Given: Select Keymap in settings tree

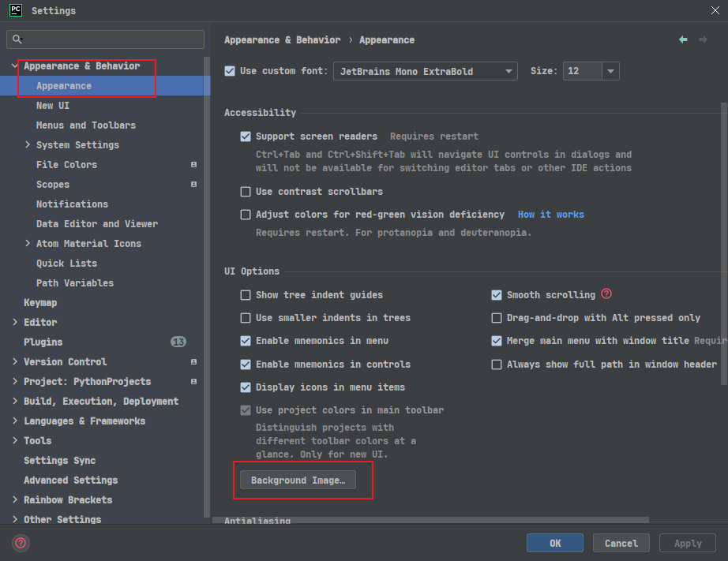Looking at the screenshot, I should pos(40,302).
